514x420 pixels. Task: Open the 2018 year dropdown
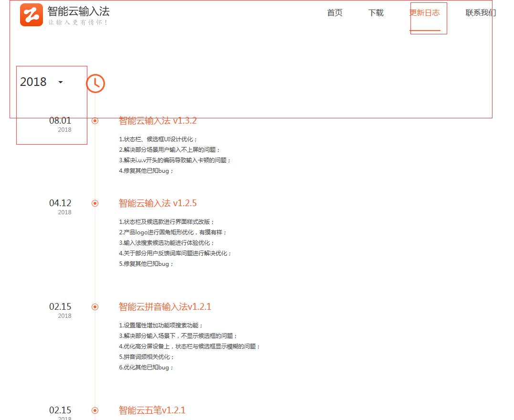click(33, 82)
